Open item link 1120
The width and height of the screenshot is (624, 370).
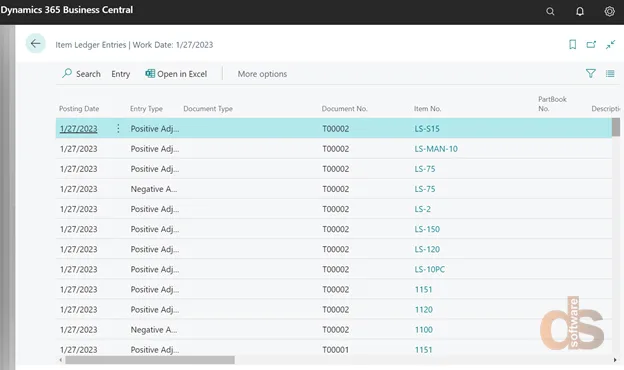tap(423, 310)
